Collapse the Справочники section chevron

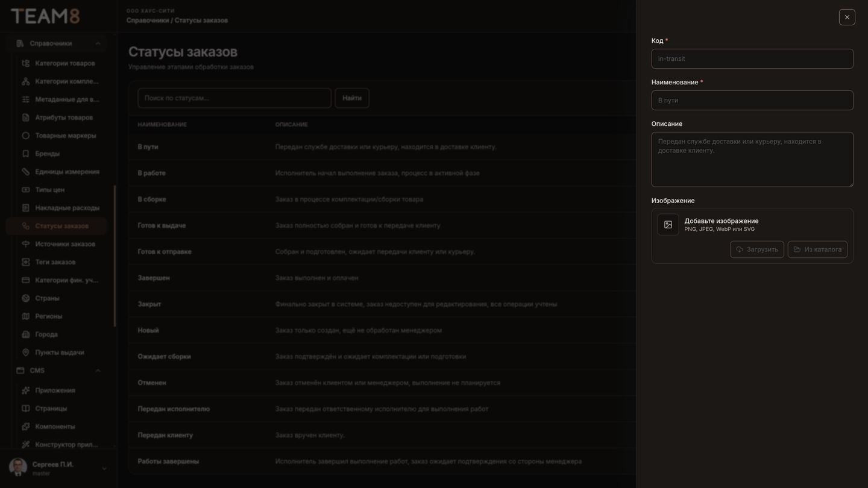(x=98, y=43)
